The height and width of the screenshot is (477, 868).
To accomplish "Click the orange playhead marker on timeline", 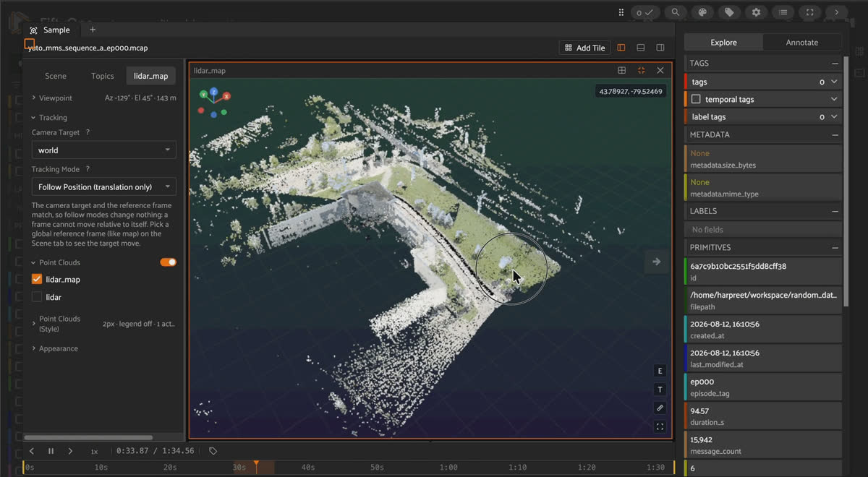I will [x=256, y=465].
